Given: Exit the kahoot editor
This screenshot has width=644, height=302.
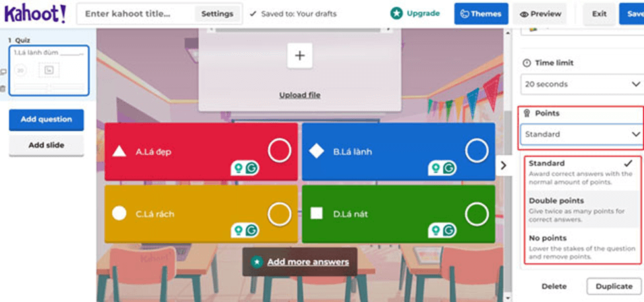Looking at the screenshot, I should pos(599,14).
